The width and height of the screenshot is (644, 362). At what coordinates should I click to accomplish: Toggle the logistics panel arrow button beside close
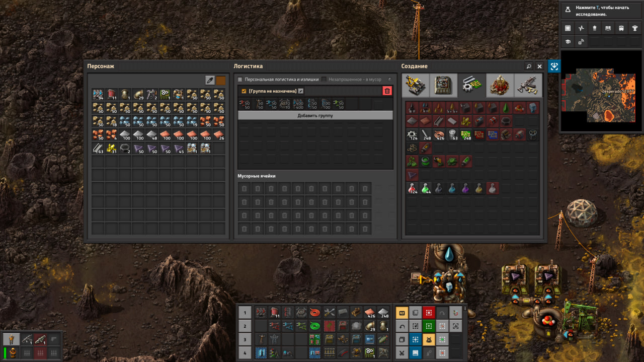(554, 66)
